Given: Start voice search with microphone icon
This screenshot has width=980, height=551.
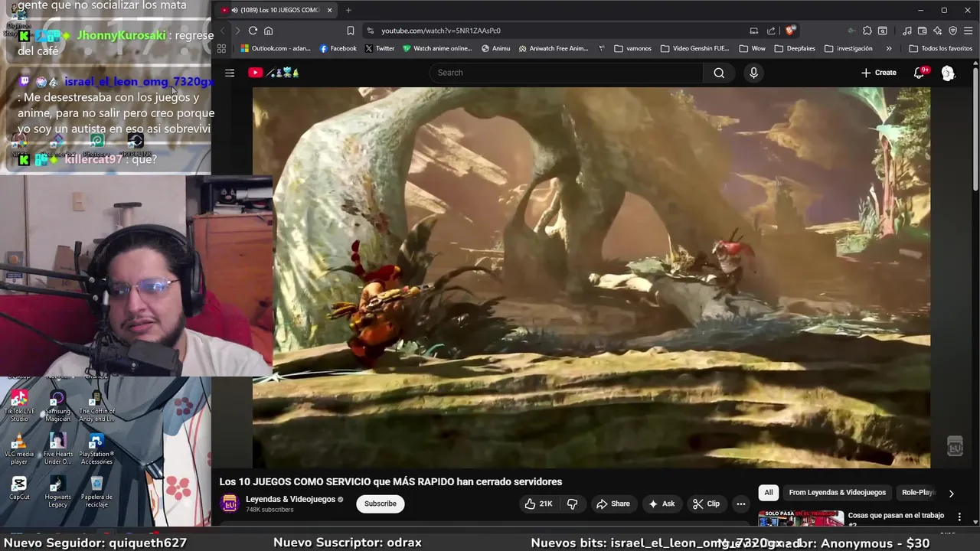Looking at the screenshot, I should pos(753,73).
